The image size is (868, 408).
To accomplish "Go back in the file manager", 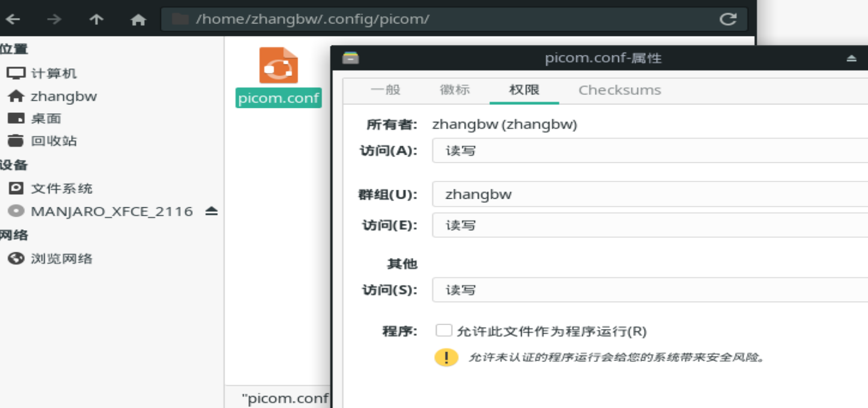I will 13,19.
